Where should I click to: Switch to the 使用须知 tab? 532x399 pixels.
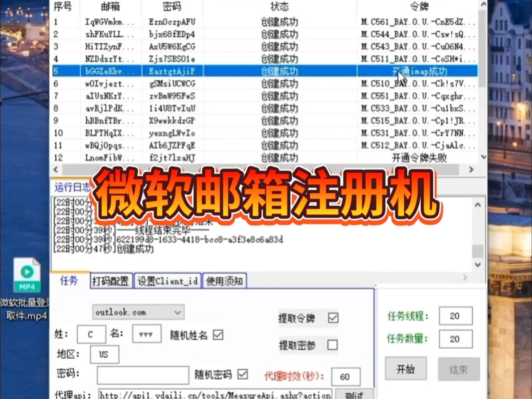click(224, 281)
